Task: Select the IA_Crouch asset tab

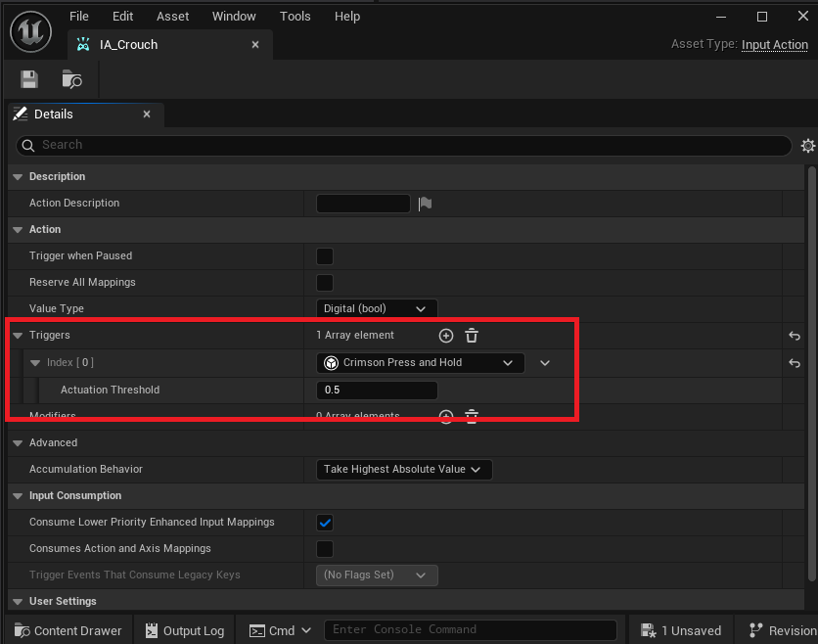Action: pos(169,45)
